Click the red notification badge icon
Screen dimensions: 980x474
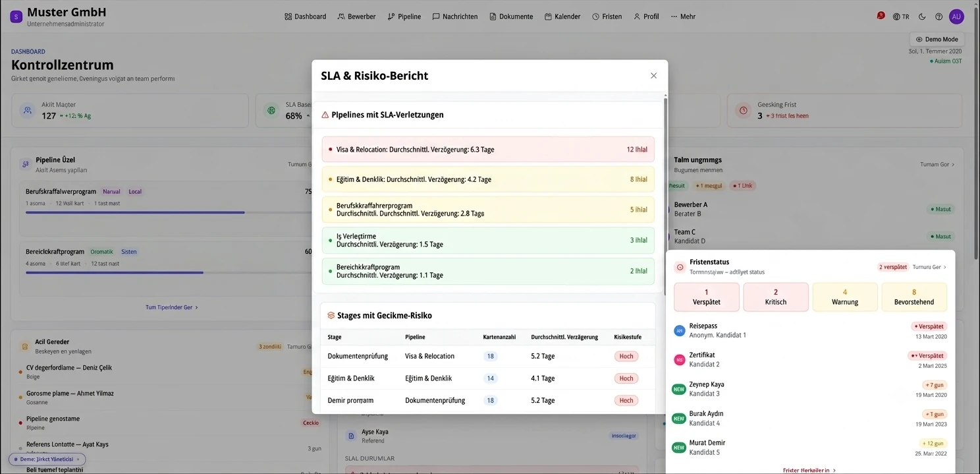[x=881, y=16]
